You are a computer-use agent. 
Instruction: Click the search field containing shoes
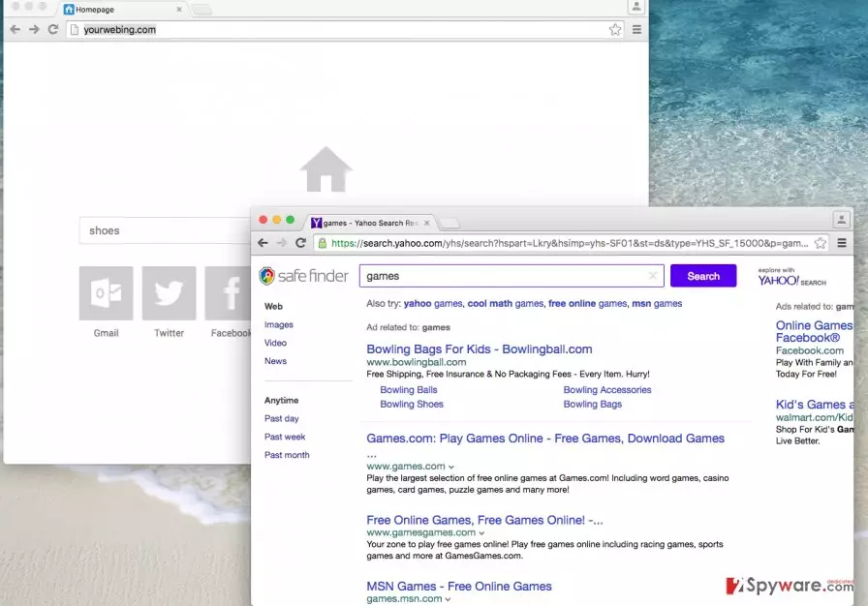165,230
